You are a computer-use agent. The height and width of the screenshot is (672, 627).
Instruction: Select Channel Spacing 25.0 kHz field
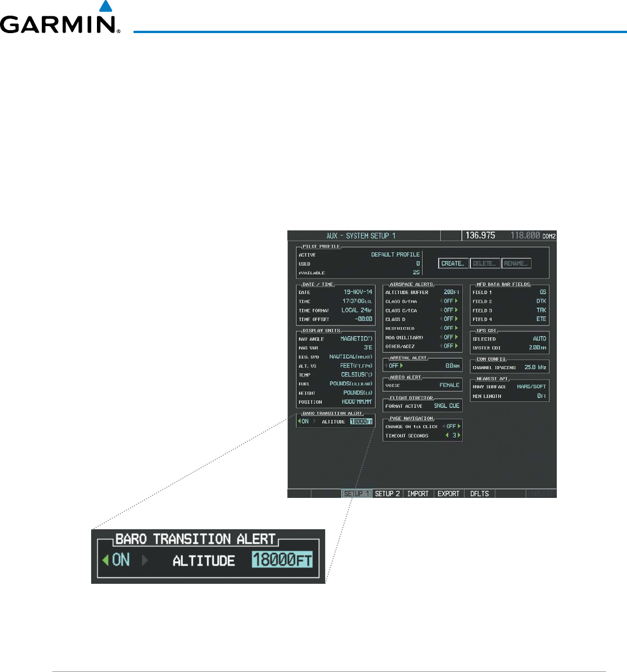[535, 368]
